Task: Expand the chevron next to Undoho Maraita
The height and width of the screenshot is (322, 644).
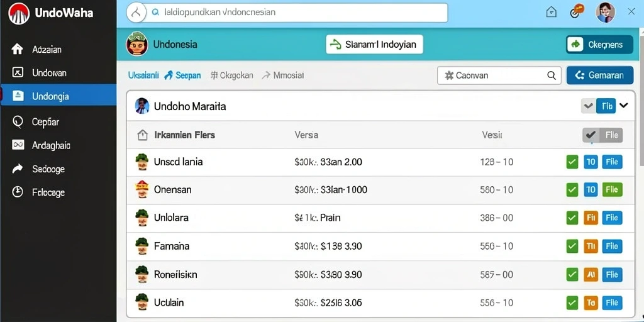Action: [x=623, y=106]
